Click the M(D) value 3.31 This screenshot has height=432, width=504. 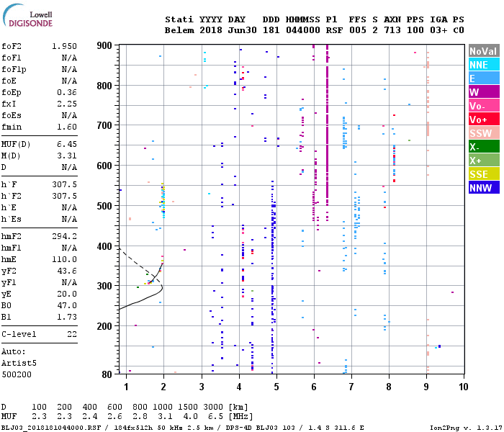click(67, 156)
